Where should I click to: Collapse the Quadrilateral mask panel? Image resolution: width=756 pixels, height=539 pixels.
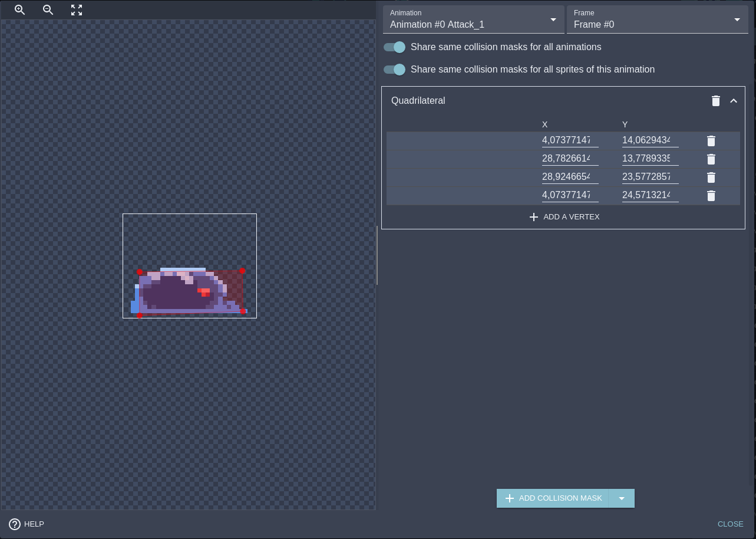[x=734, y=101]
